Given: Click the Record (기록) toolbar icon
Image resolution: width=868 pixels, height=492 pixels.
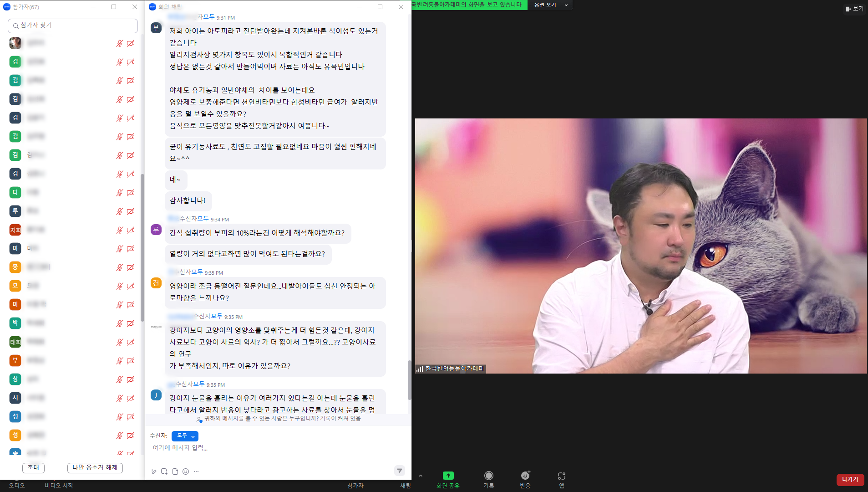Looking at the screenshot, I should pos(488,476).
